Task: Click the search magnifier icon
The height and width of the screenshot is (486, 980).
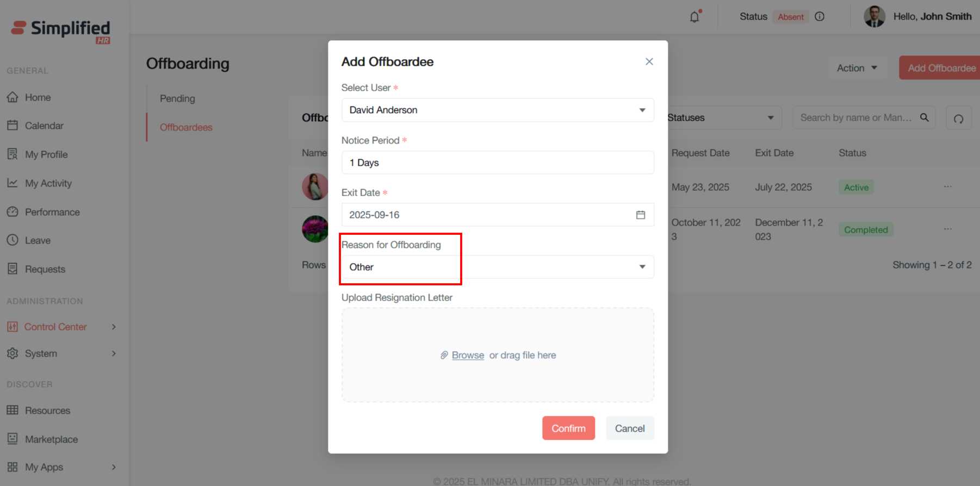Action: [x=925, y=117]
